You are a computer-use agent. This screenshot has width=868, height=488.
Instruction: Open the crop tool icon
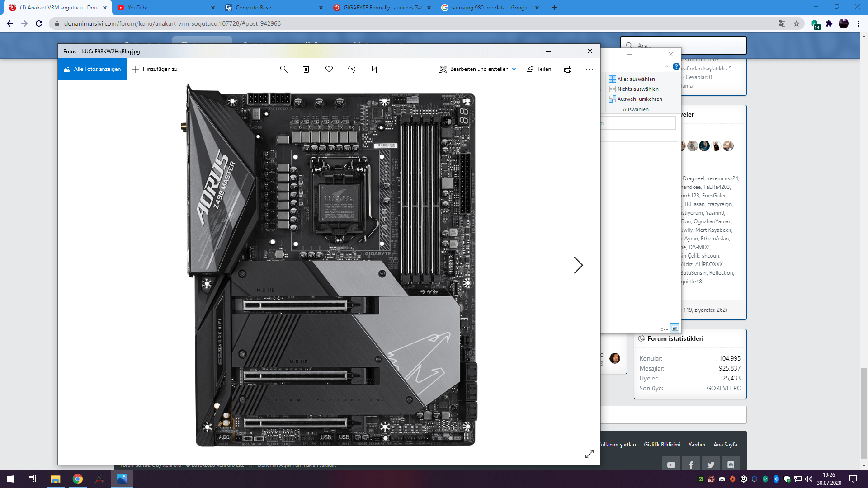click(374, 69)
